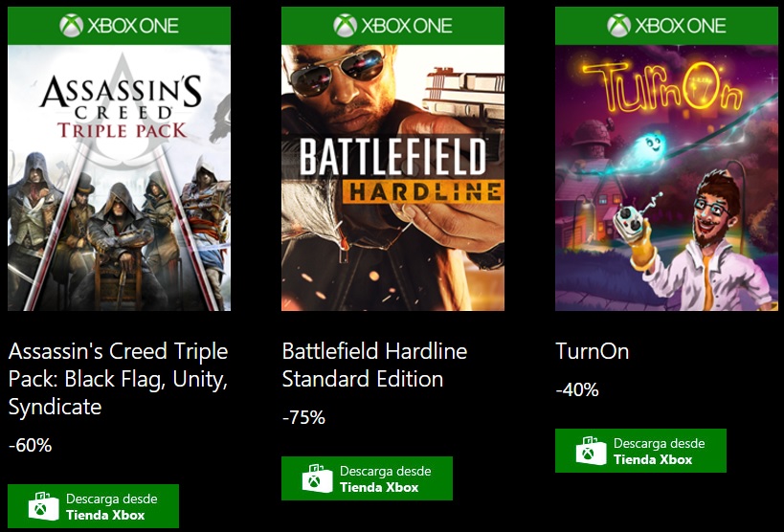Select the Assassin's Creed Triple Pack title link
This screenshot has height=532, width=784.
(118, 379)
